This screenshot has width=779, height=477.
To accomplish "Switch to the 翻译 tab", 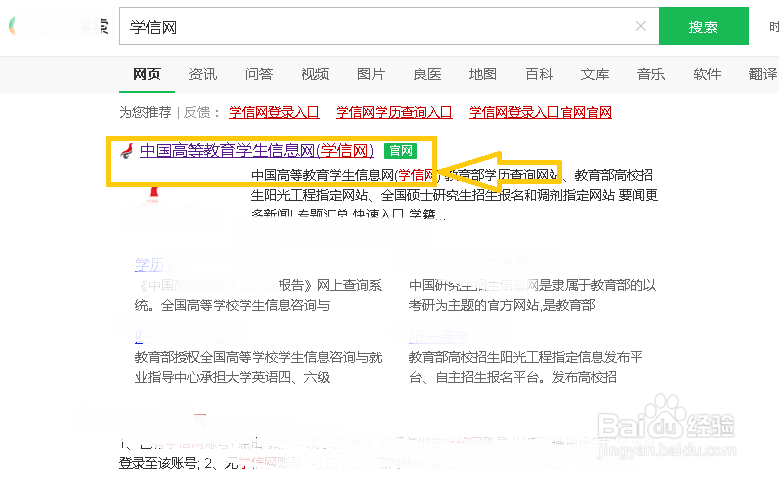I will [x=763, y=74].
